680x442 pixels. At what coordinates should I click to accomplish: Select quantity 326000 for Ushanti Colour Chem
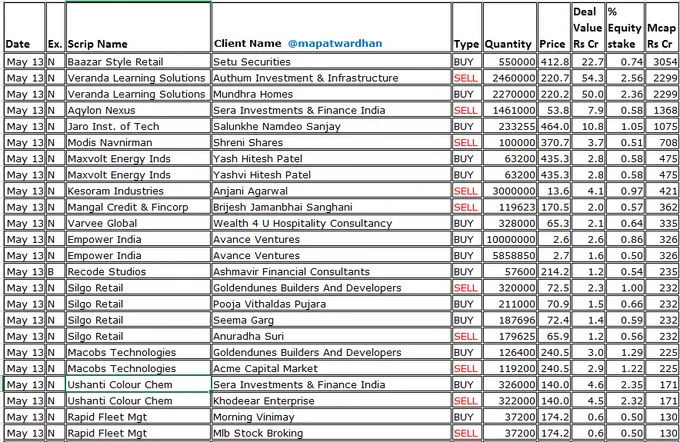point(510,385)
